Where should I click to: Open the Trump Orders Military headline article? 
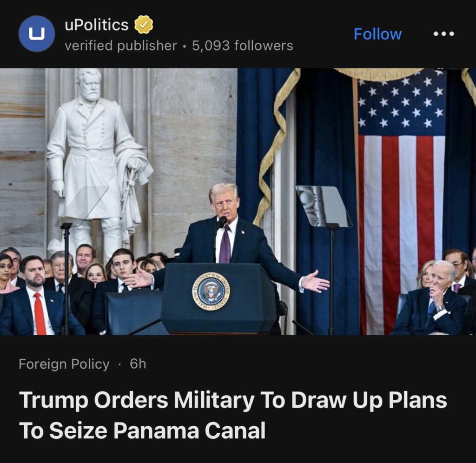(233, 415)
